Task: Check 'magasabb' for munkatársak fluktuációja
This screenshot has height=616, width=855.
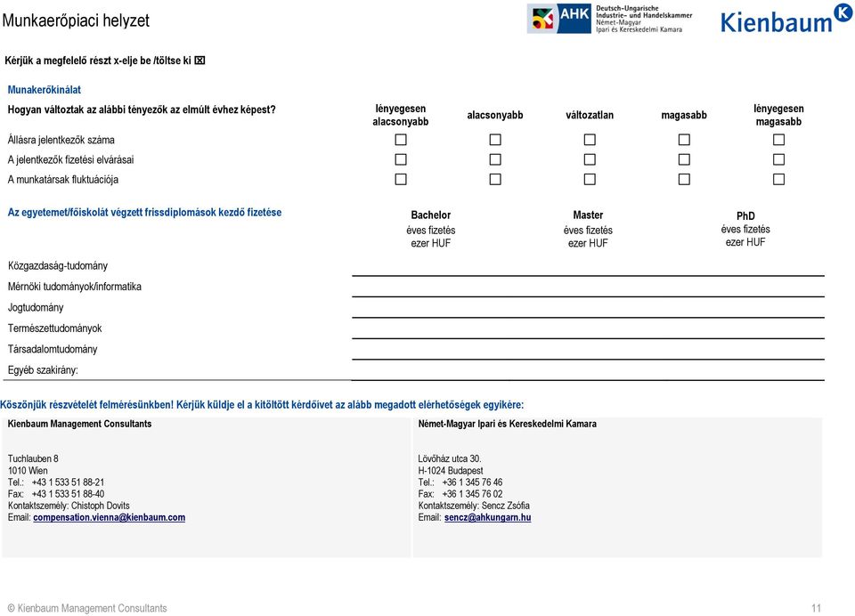Action: click(x=684, y=179)
